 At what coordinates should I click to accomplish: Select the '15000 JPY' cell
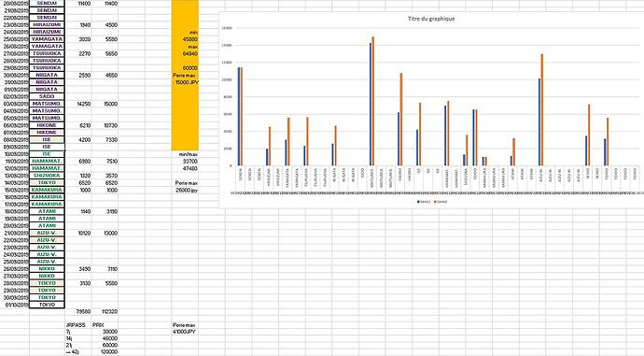click(185, 82)
